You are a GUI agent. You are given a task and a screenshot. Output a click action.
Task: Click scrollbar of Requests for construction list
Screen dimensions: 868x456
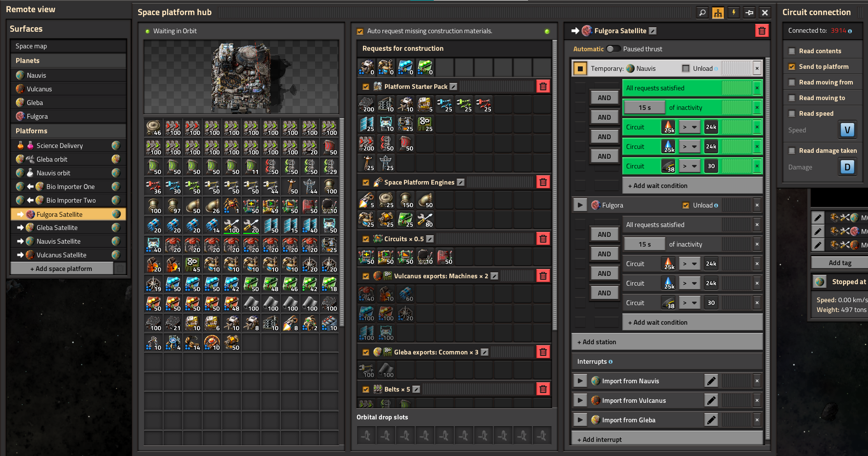554,186
